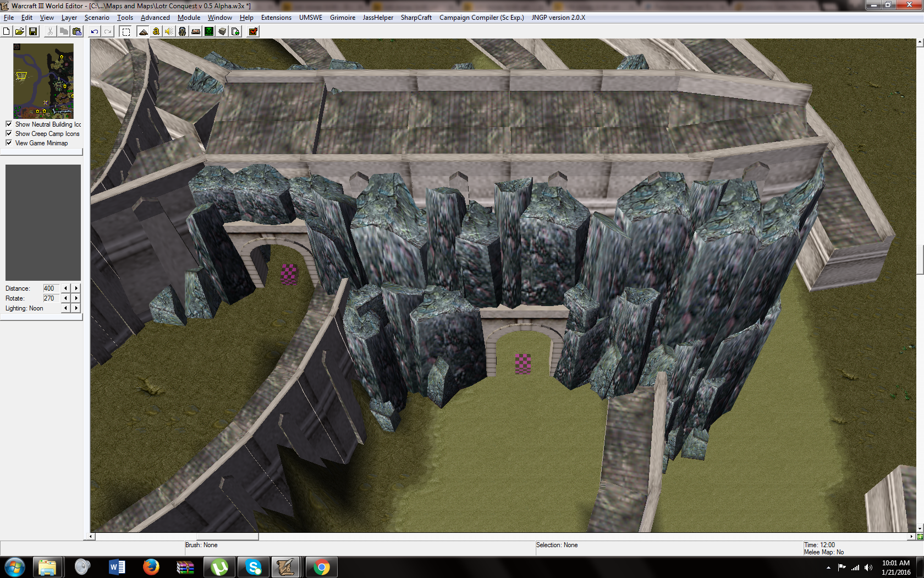Click the taskbar clock showing 10:01 AM
The width and height of the screenshot is (924, 578).
(896, 568)
